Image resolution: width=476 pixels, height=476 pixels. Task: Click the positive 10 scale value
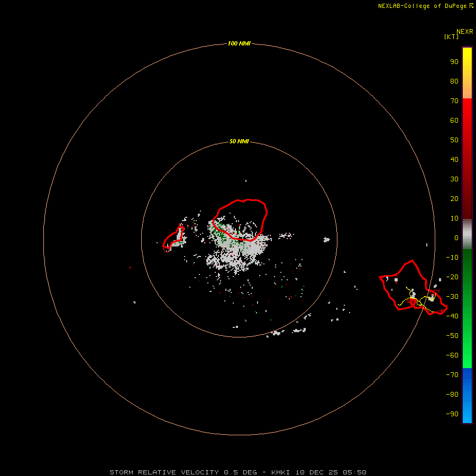[x=454, y=218]
